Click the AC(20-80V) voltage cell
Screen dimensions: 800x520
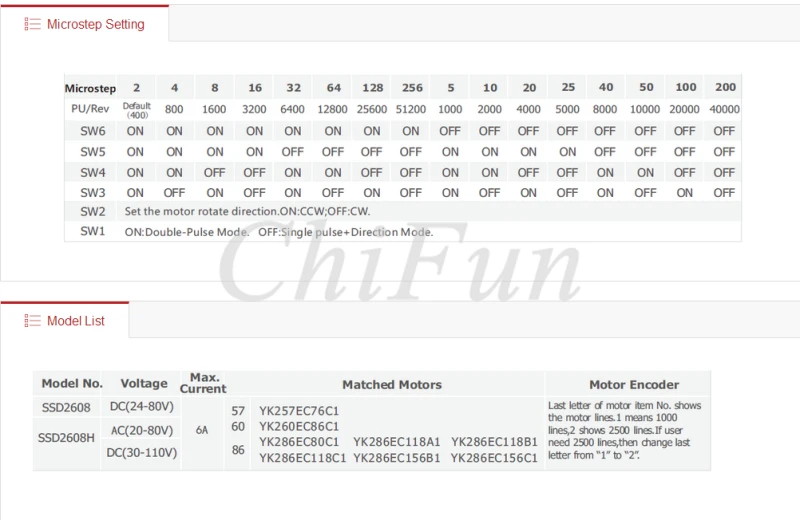coord(142,431)
